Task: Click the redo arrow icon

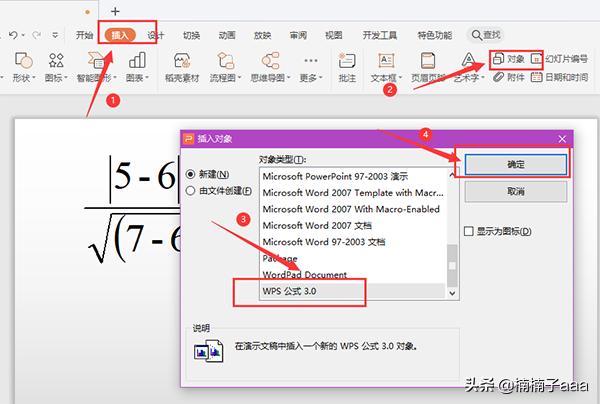Action: point(37,35)
